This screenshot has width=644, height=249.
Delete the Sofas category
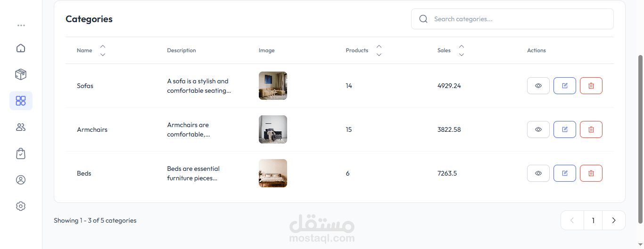[x=591, y=86]
